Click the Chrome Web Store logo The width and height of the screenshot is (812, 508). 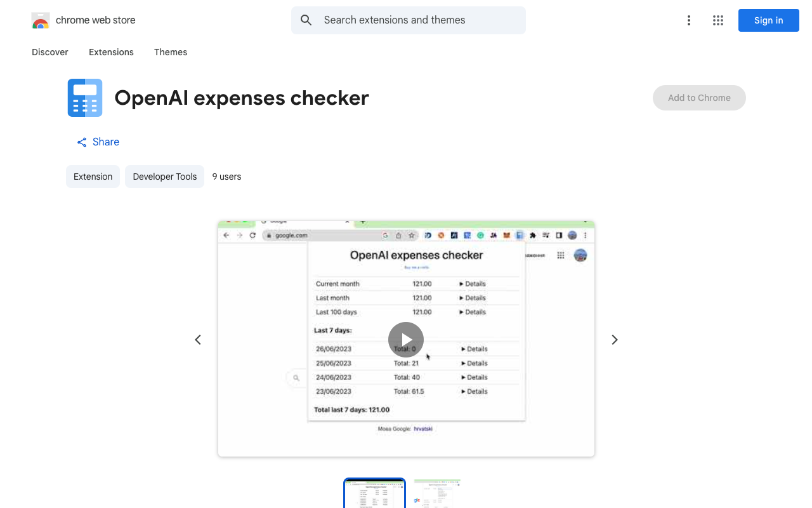click(x=41, y=20)
